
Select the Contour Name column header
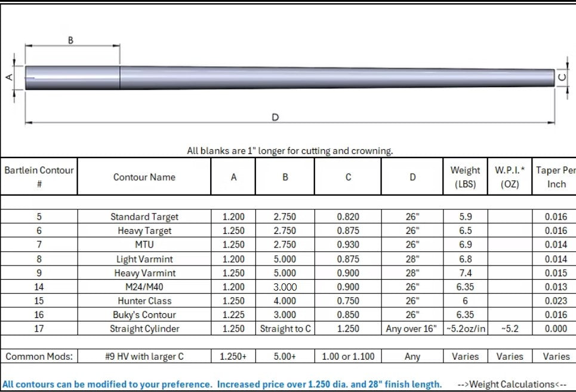pyautogui.click(x=144, y=177)
